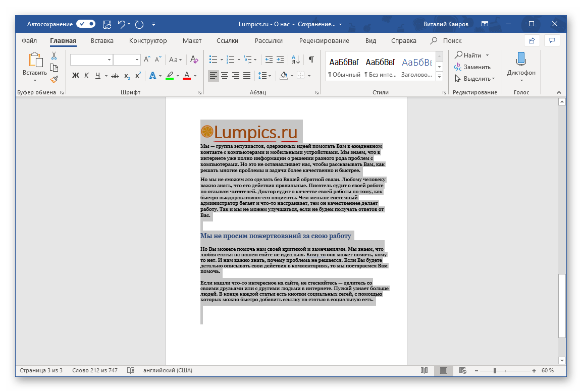The height and width of the screenshot is (392, 582).
Task: Toggle paragraph marks display ¶
Action: click(311, 60)
